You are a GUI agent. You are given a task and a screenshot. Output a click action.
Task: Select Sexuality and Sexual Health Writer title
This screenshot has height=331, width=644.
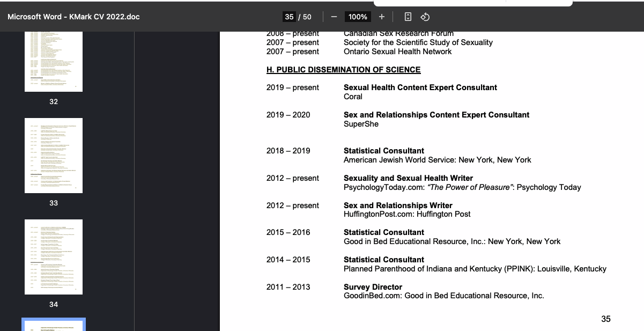coord(409,178)
